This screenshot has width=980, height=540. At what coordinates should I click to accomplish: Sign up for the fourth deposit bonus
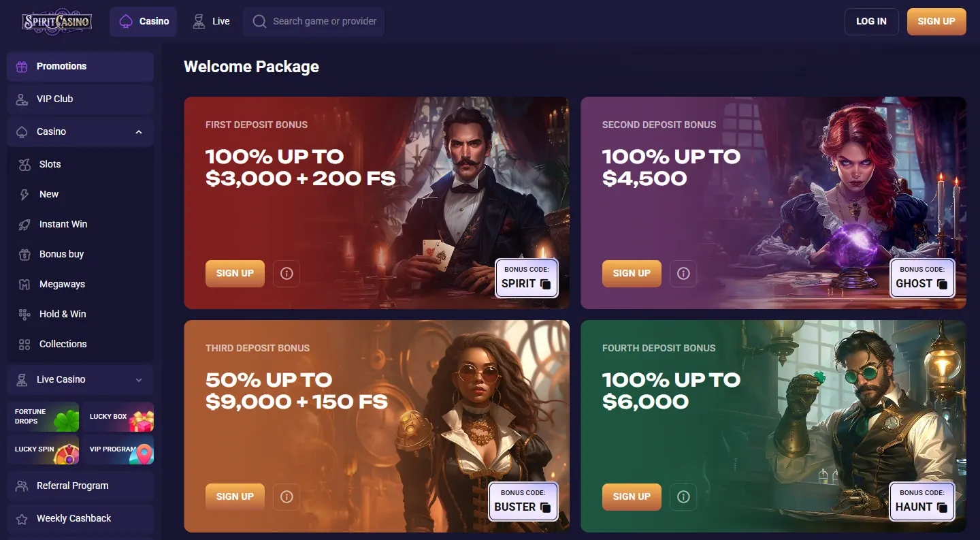631,496
